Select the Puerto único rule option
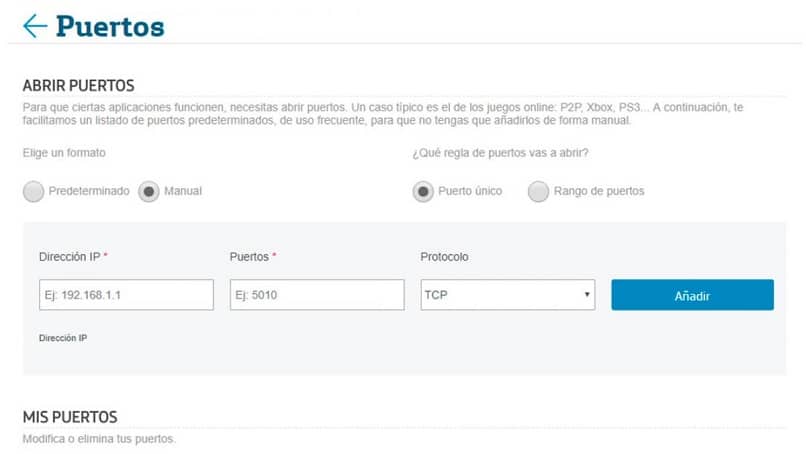The width and height of the screenshot is (806, 454). tap(424, 191)
